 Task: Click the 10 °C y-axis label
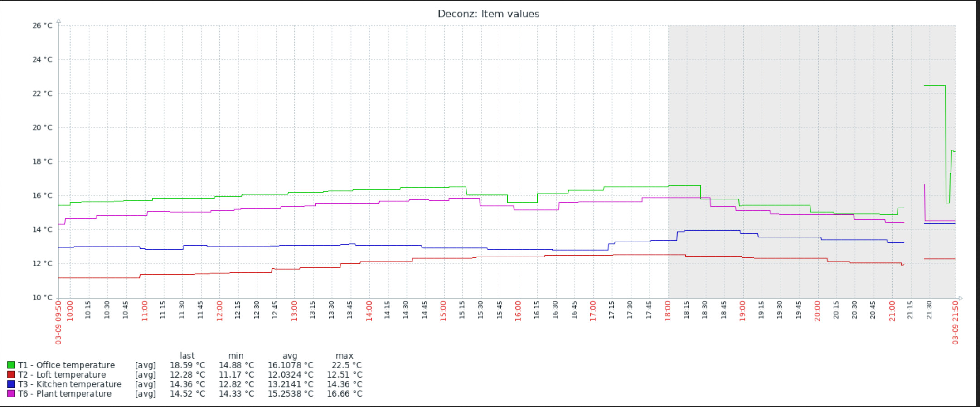[42, 298]
